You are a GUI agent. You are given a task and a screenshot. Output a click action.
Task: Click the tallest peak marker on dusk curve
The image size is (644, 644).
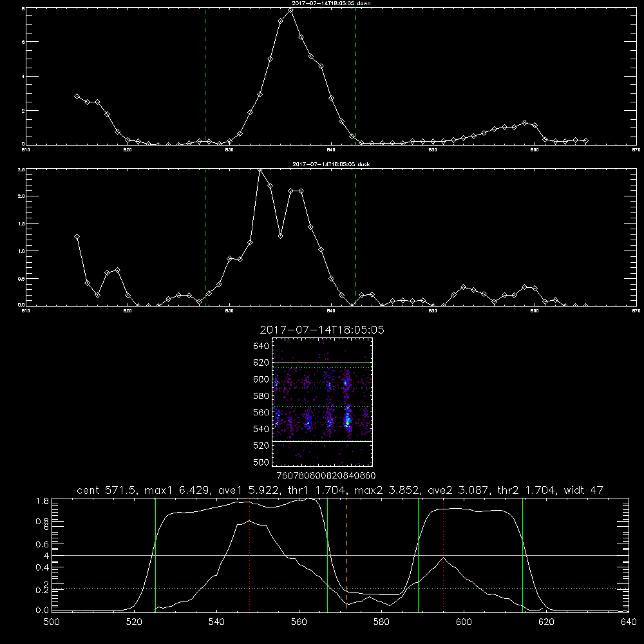[260, 169]
